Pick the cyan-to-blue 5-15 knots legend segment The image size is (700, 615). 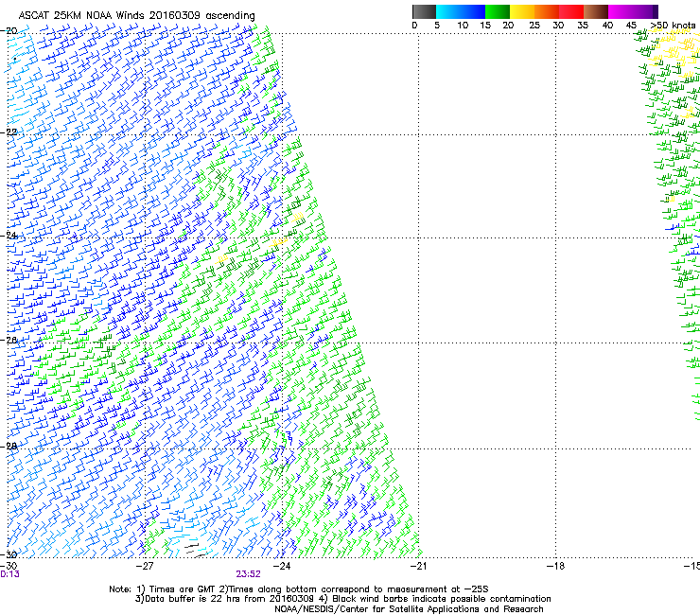pos(461,11)
